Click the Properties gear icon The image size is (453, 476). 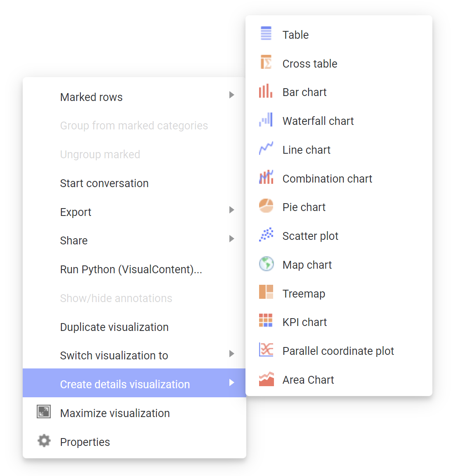[x=44, y=441]
